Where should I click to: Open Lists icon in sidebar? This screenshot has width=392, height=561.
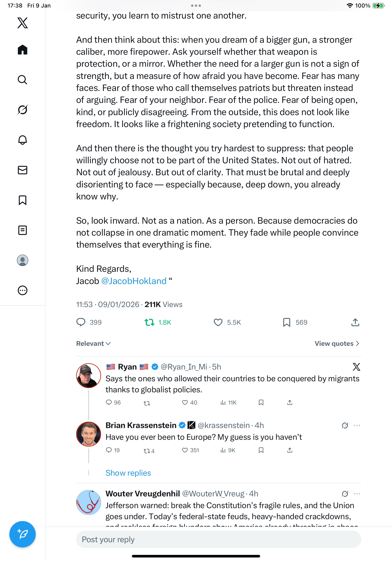[23, 230]
